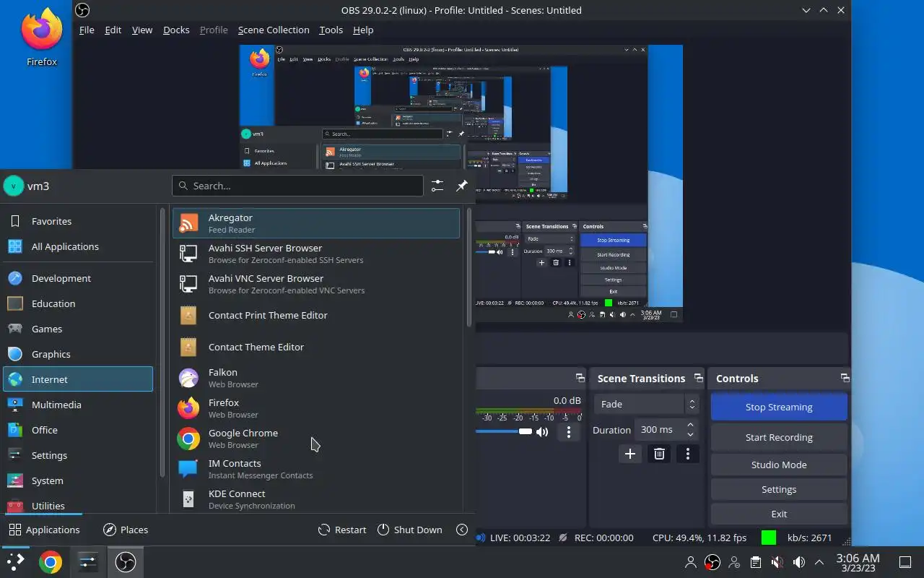The image size is (924, 578).
Task: Launch Firefox from the Internet app list
Action: 316,408
